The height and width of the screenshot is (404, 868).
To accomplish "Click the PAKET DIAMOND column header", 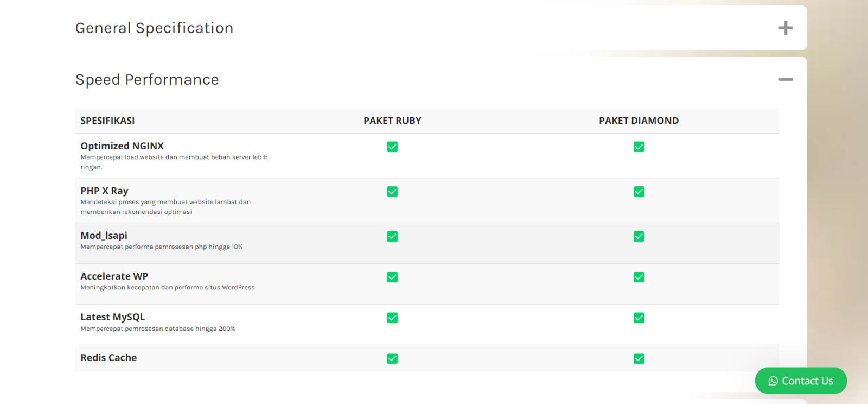I will pyautogui.click(x=639, y=121).
